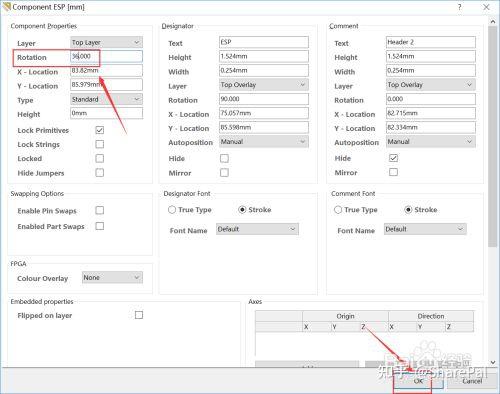Open the component Type Standard dropdown
Viewport: 500px width, 394px height.
tap(107, 99)
